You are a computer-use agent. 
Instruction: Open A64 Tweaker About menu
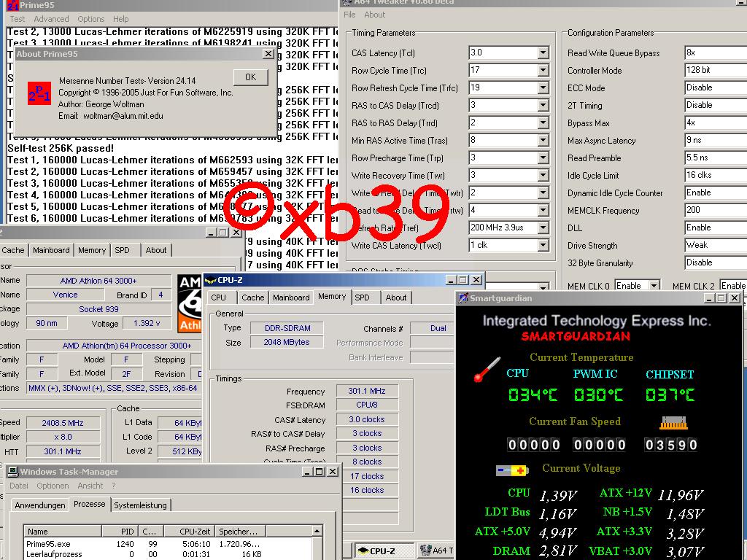click(375, 15)
